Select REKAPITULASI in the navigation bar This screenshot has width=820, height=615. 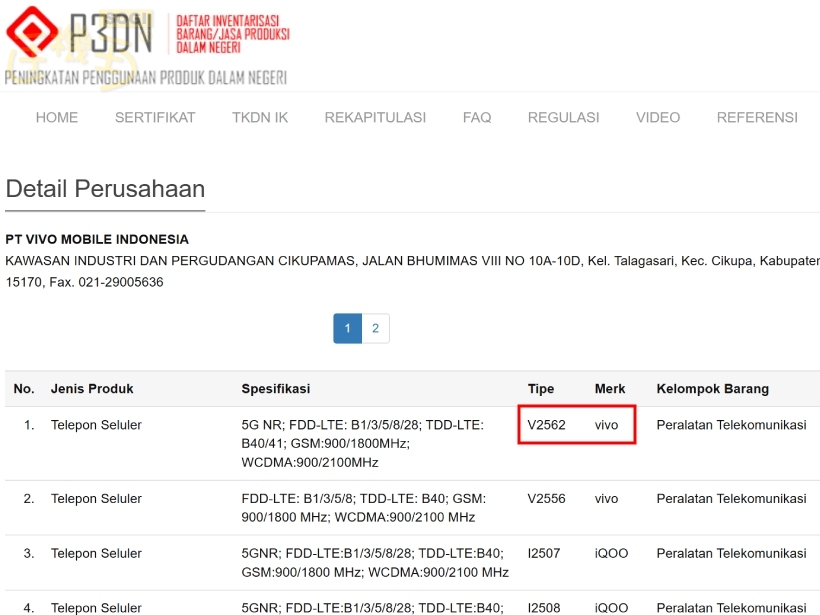[375, 117]
